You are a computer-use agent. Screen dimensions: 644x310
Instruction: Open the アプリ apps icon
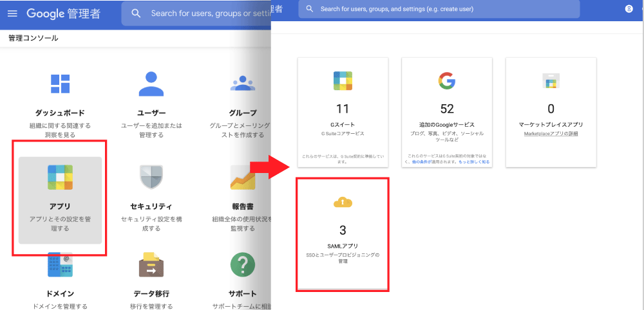click(x=60, y=177)
